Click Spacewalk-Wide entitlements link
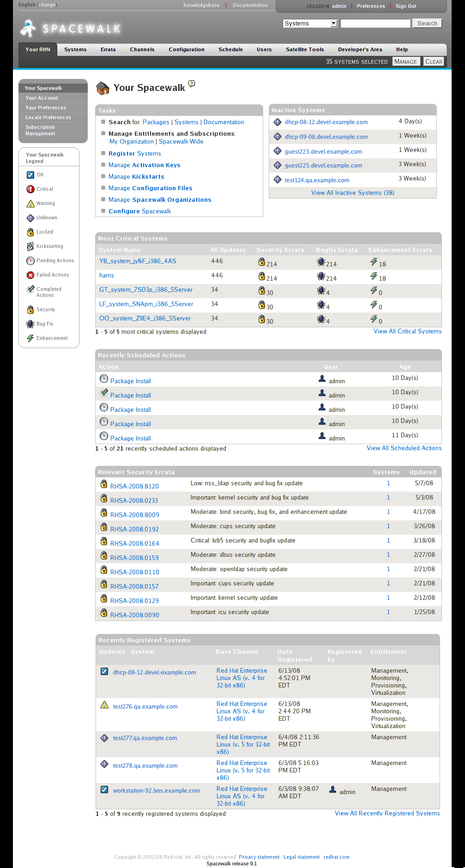This screenshot has height=868, width=465. [x=181, y=141]
